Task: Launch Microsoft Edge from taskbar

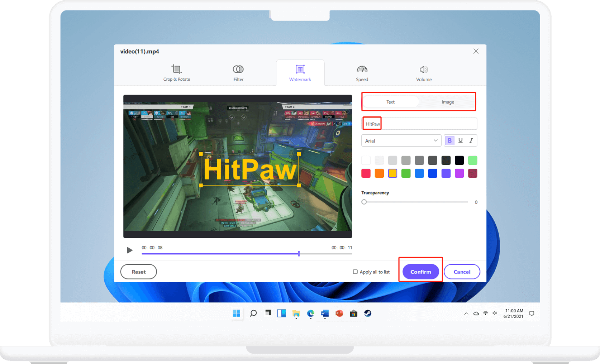Action: [310, 313]
